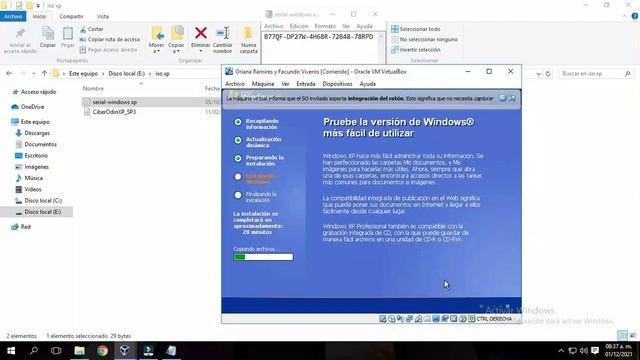
Task: Click the Buscar en iso xp search box
Action: click(x=596, y=73)
